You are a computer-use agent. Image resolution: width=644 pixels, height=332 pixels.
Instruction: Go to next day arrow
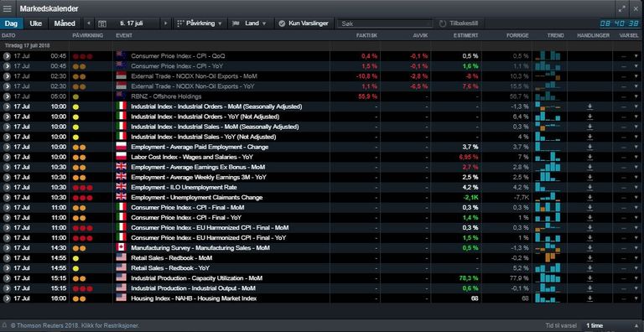165,23
